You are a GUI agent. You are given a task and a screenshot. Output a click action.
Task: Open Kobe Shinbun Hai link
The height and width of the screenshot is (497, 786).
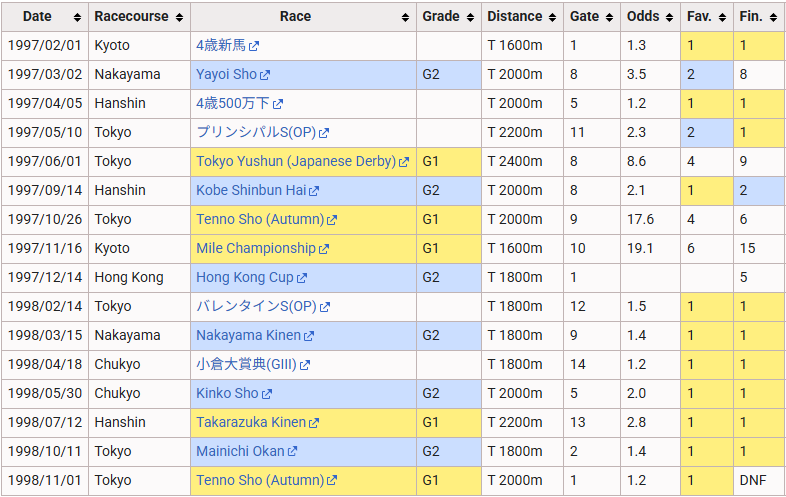coord(251,190)
